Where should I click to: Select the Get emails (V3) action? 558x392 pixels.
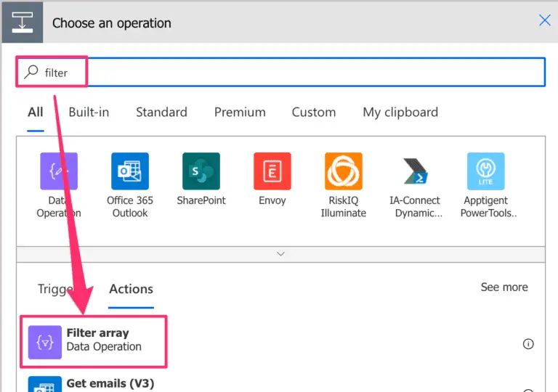110,383
